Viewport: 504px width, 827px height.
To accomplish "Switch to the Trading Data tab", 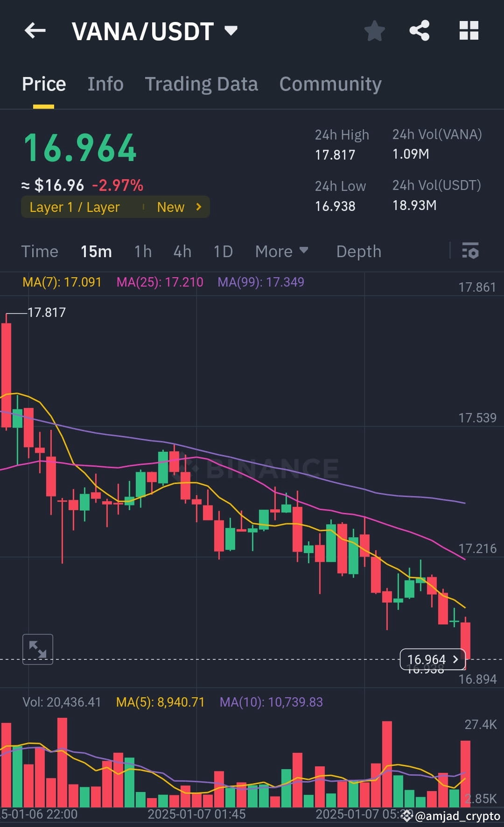I will click(x=202, y=84).
